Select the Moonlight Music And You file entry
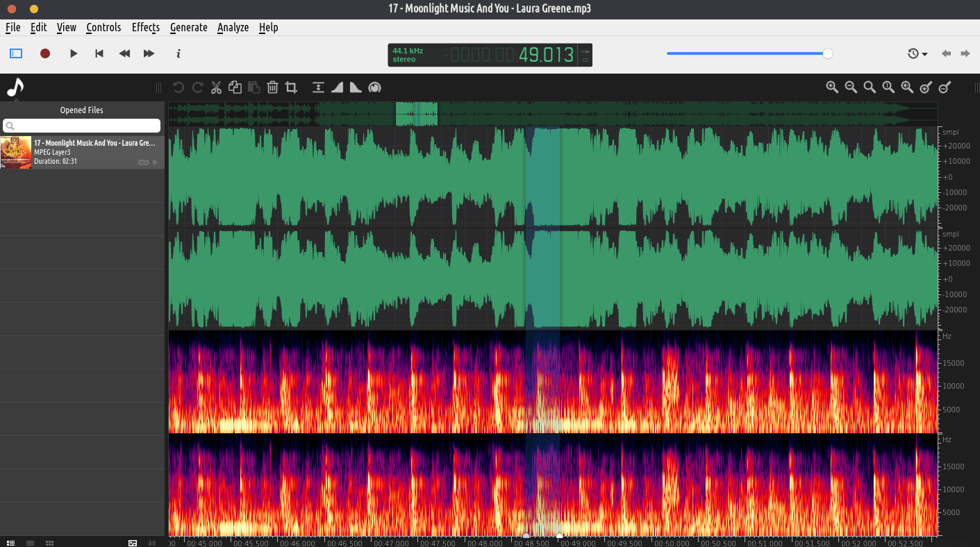Viewport: 980px width, 547px height. coord(82,152)
